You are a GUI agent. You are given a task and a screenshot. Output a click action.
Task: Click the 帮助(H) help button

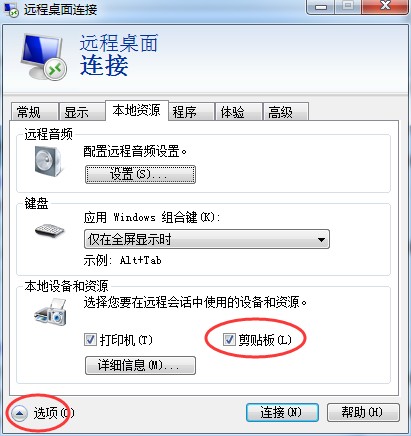(x=363, y=413)
